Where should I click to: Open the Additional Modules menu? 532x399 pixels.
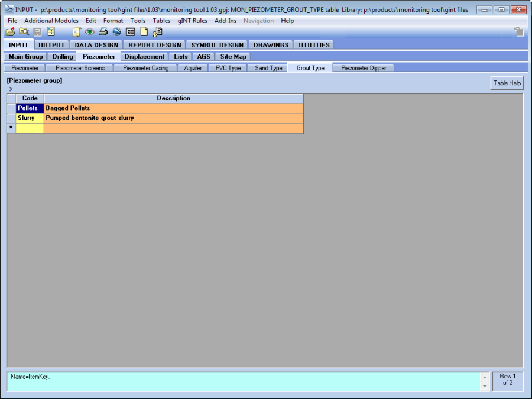[x=51, y=21]
